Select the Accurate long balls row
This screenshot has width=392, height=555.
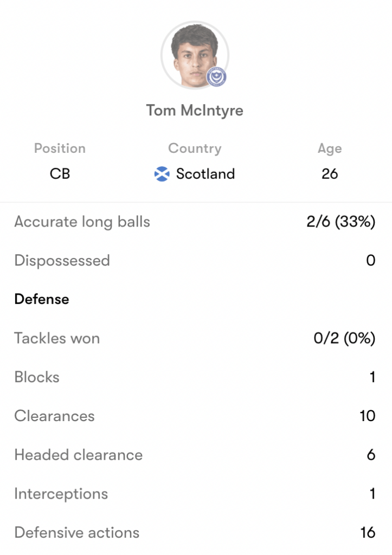tap(195, 222)
